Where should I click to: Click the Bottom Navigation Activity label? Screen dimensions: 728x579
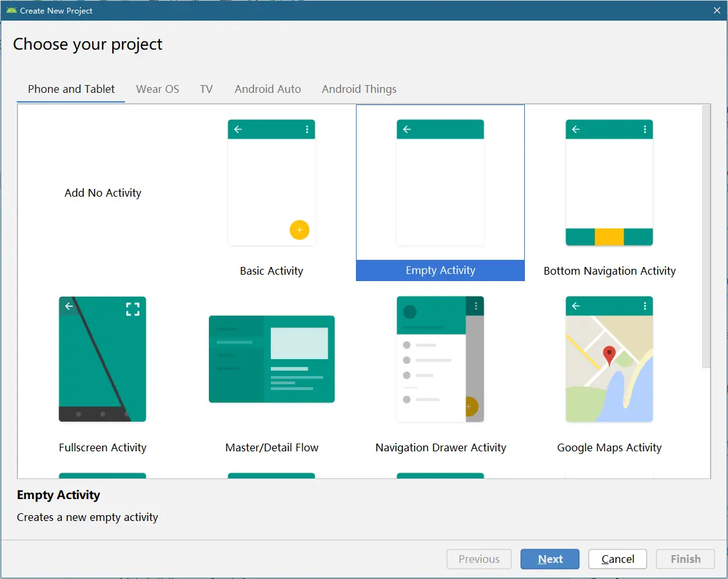click(x=609, y=271)
